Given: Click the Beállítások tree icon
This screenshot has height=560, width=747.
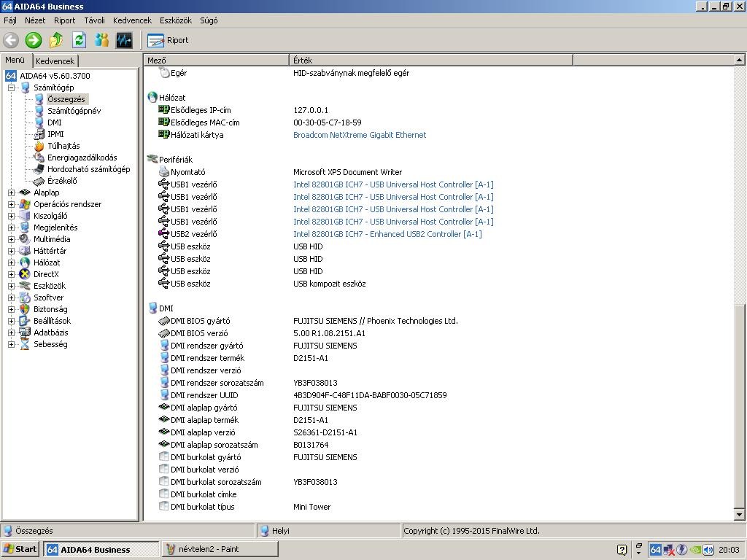Looking at the screenshot, I should pos(25,321).
